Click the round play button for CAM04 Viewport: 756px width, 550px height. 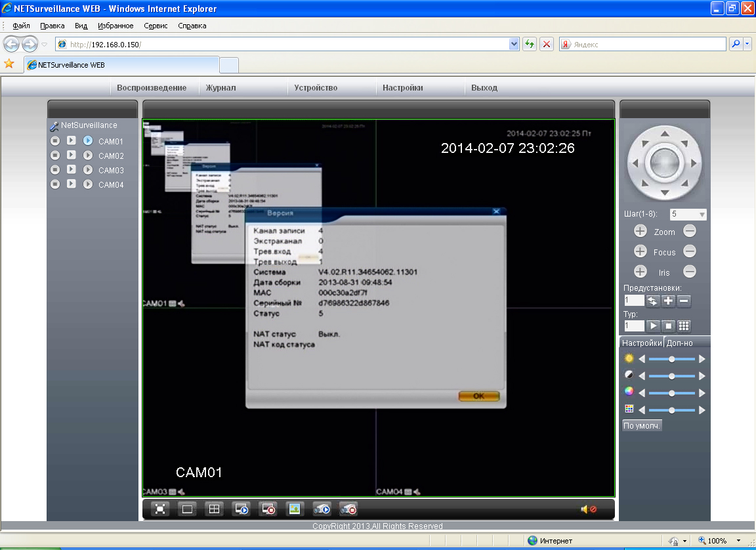(x=88, y=184)
